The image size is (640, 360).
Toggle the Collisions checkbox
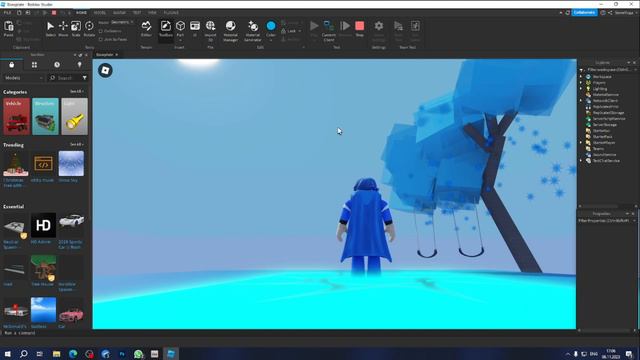click(x=101, y=31)
